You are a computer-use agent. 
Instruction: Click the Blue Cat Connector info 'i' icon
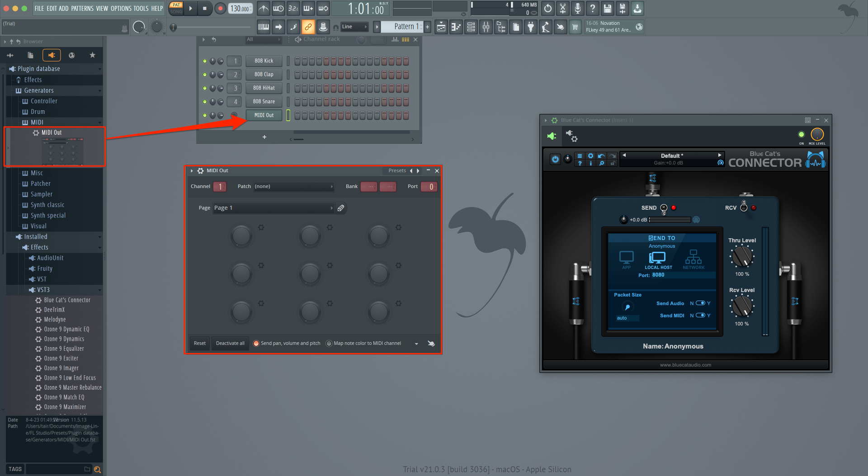pyautogui.click(x=590, y=163)
